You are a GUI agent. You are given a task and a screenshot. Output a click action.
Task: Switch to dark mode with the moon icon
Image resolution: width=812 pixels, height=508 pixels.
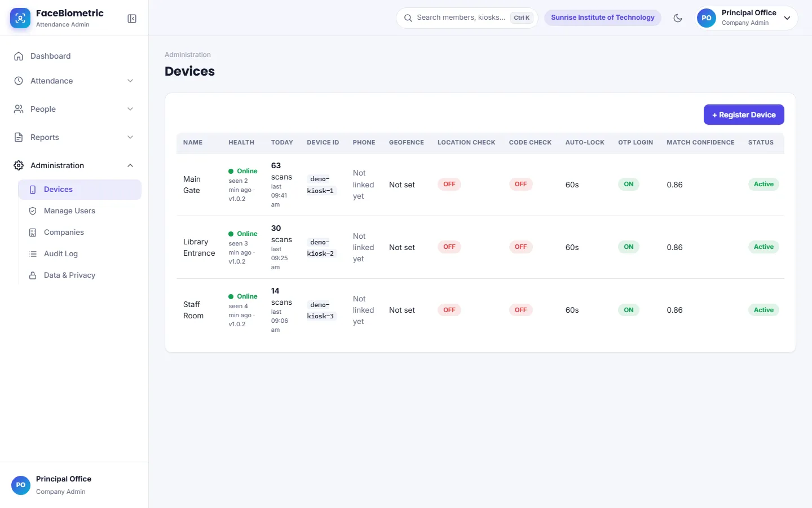[678, 18]
